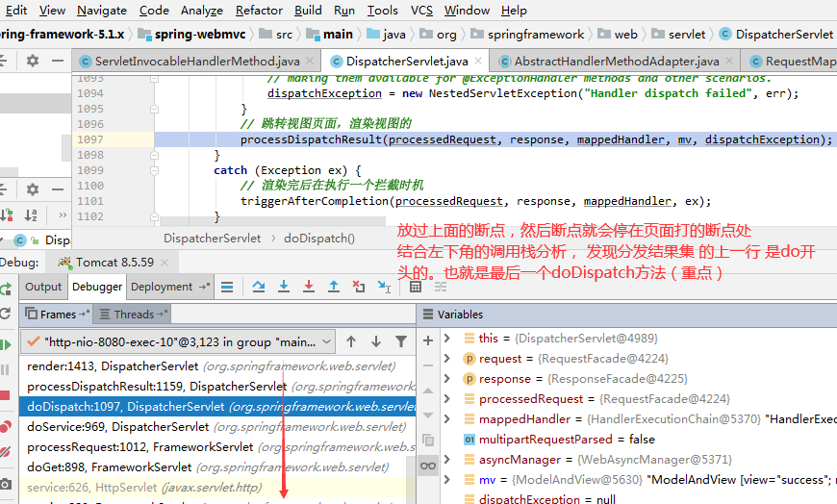Screen dimensions: 837x504
Task: Step Out using blue up arrow
Action: 334,287
